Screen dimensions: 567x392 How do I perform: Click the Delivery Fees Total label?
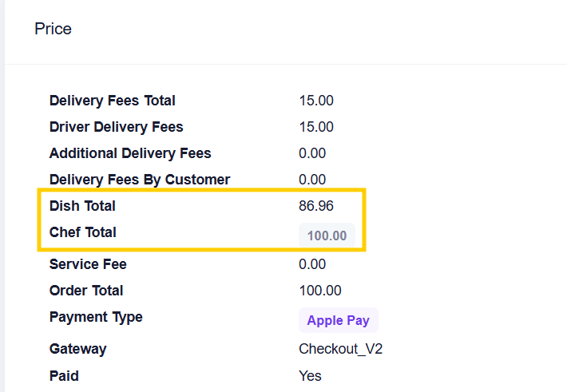113,101
